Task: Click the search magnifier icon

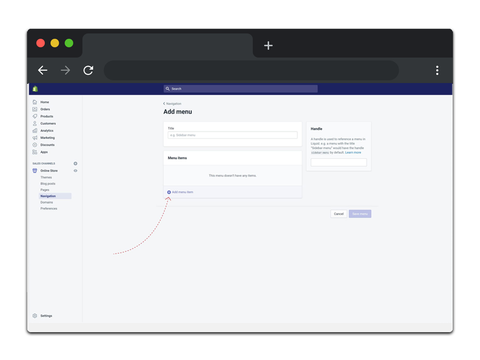Action: click(x=168, y=89)
